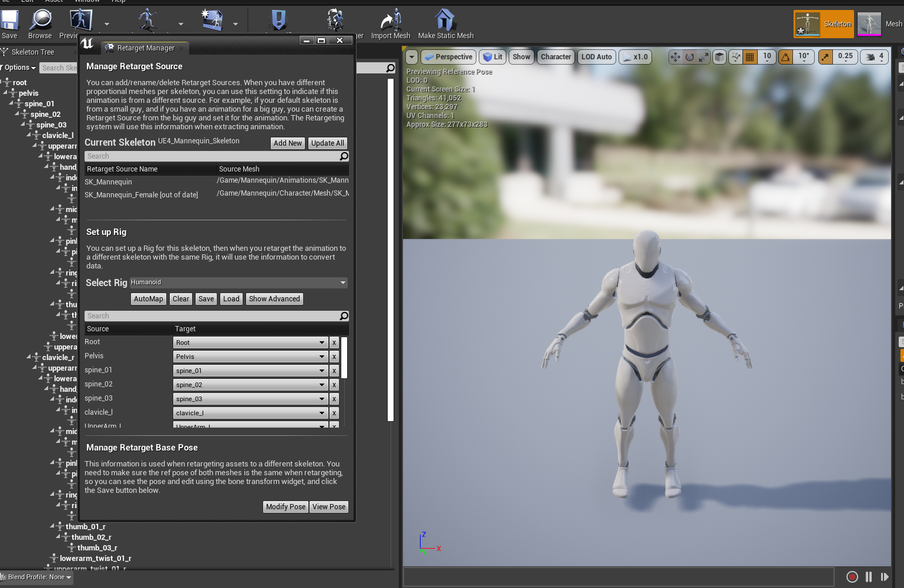Switch to Skeleton editor mode
The height and width of the screenshot is (588, 904).
point(824,24)
